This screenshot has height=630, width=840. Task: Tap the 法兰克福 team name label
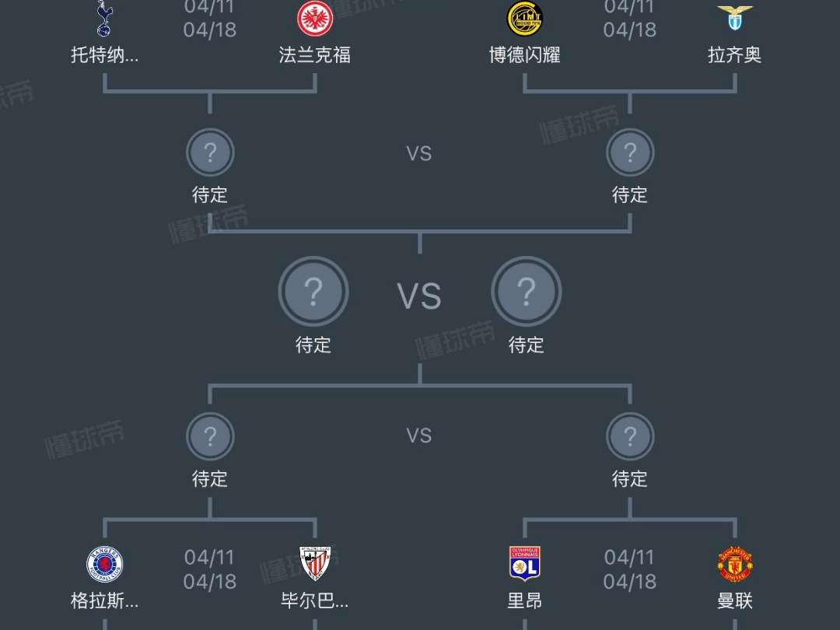314,55
